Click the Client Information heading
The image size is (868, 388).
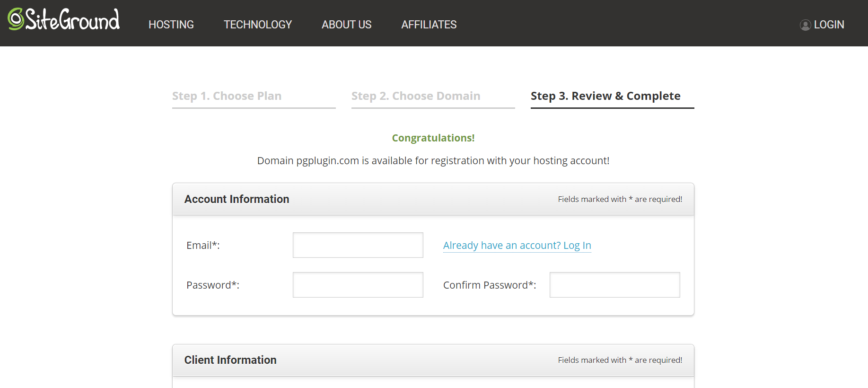pos(230,360)
